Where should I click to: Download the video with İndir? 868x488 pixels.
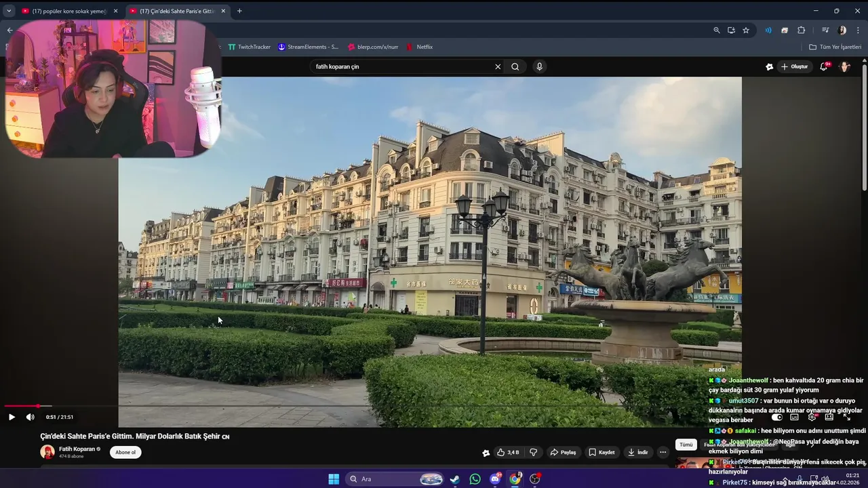click(638, 452)
